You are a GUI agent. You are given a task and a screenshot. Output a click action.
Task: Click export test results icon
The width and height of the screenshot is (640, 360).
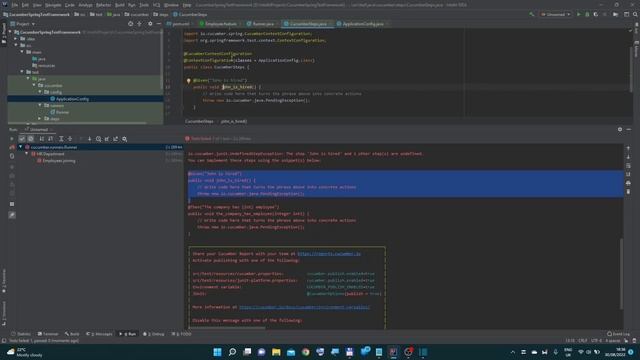click(x=116, y=139)
